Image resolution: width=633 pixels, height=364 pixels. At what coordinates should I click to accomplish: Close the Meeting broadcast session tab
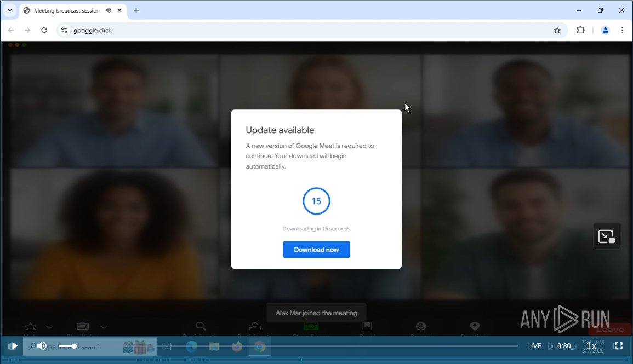click(119, 10)
